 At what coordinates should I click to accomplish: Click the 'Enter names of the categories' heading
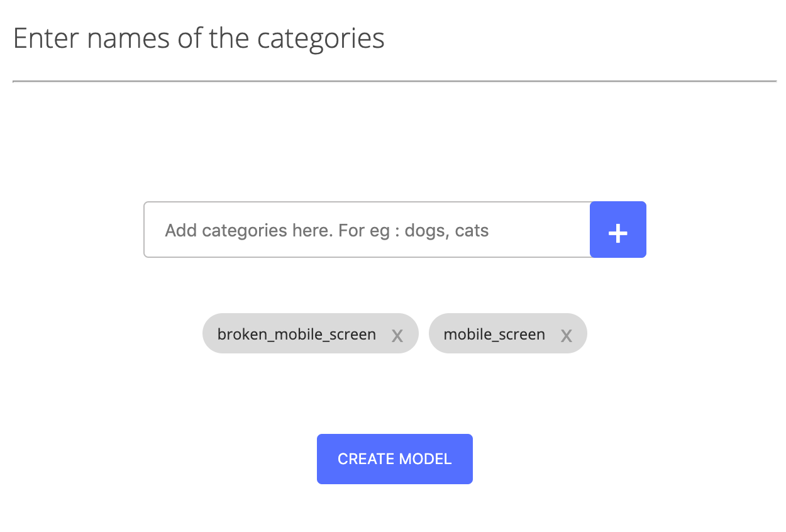point(199,39)
